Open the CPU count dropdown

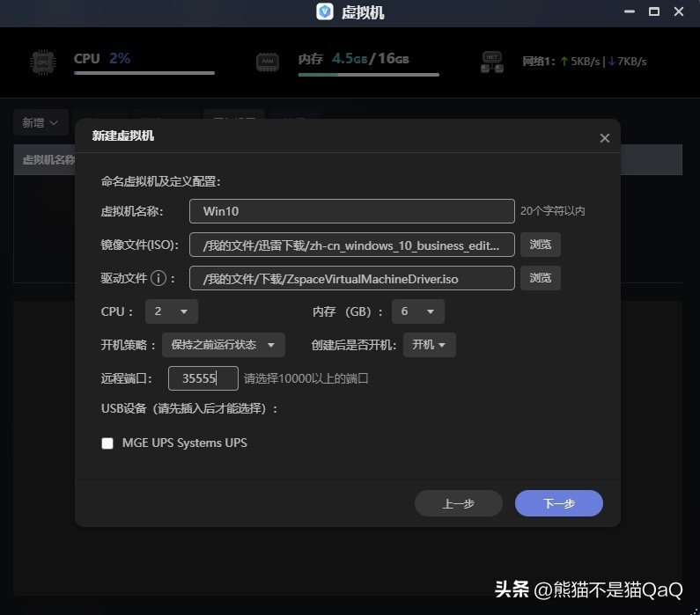point(172,311)
